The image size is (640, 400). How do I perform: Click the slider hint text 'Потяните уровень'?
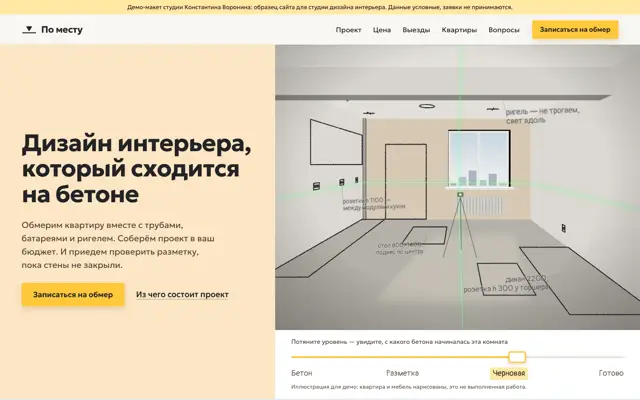[x=399, y=342]
